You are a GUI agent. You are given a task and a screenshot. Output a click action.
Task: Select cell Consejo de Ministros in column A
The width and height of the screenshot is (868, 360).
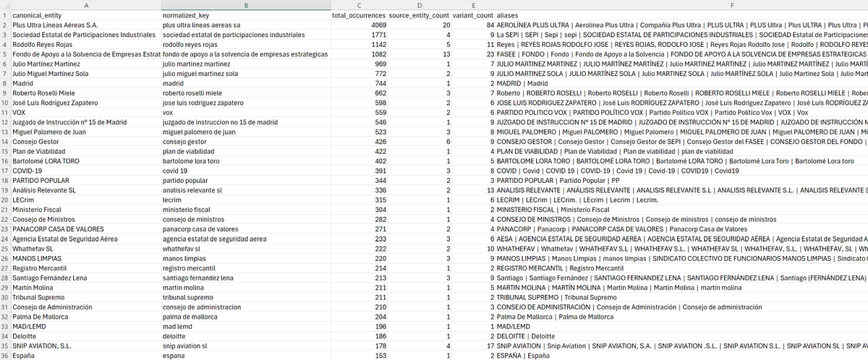pyautogui.click(x=85, y=219)
